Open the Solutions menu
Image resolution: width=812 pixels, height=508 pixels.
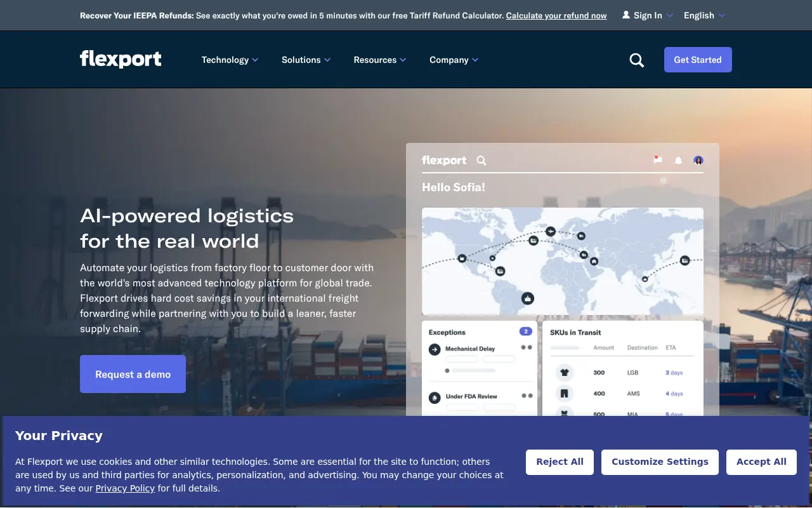pos(306,59)
